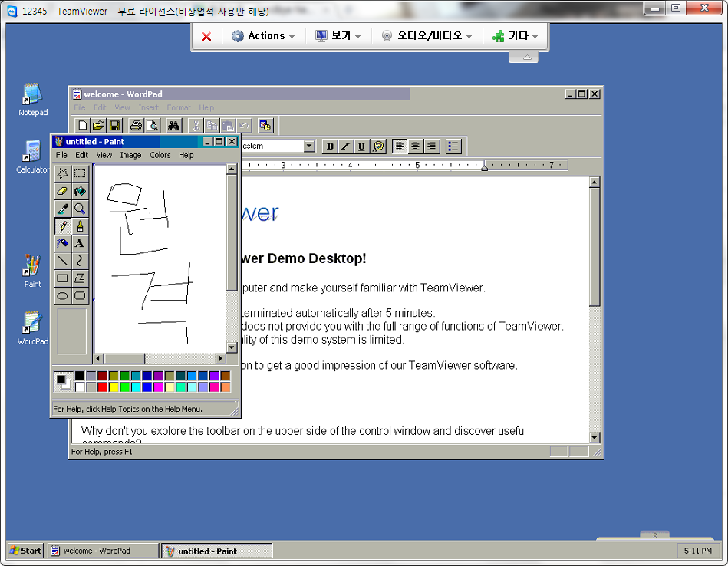Open the TeamViewer Actions dropdown
The height and width of the screenshot is (566, 728).
pyautogui.click(x=263, y=36)
